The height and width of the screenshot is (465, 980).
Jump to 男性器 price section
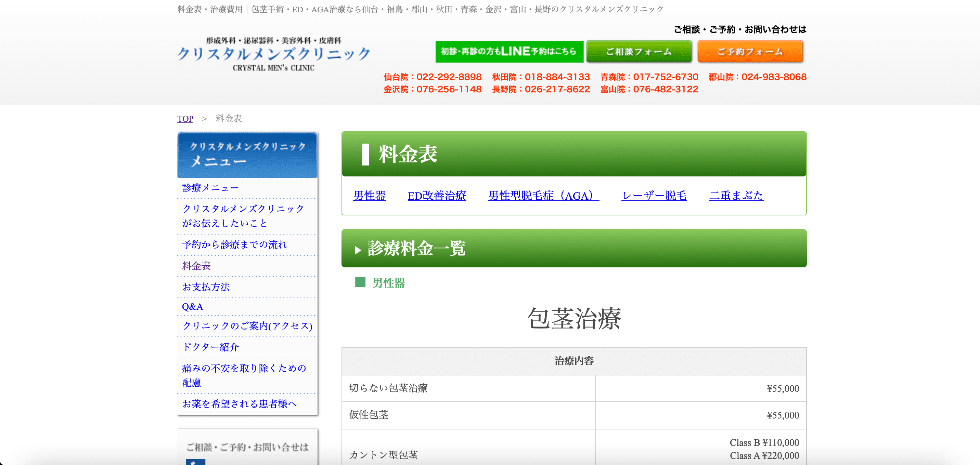pos(369,196)
